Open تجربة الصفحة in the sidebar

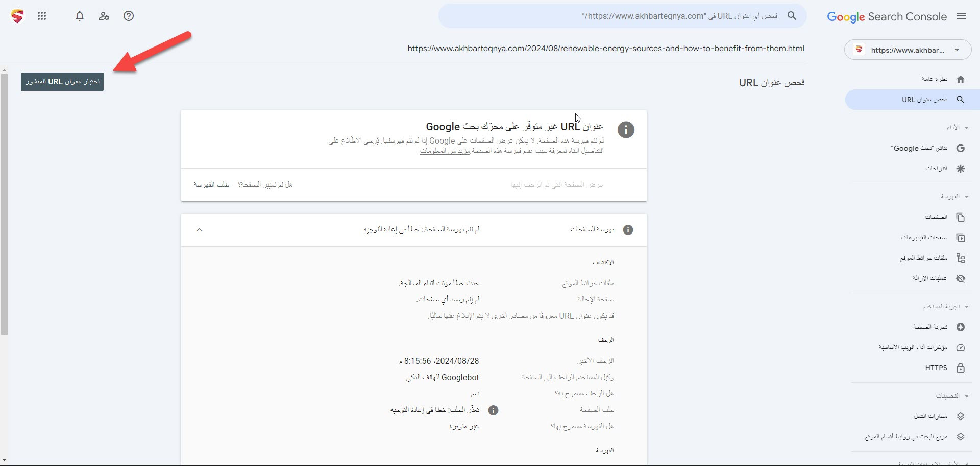click(x=930, y=327)
